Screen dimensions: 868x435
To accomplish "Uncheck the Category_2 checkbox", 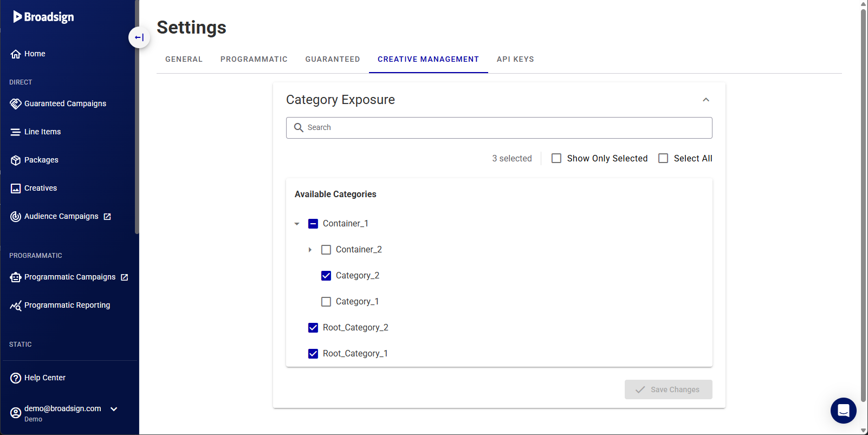I will [326, 276].
